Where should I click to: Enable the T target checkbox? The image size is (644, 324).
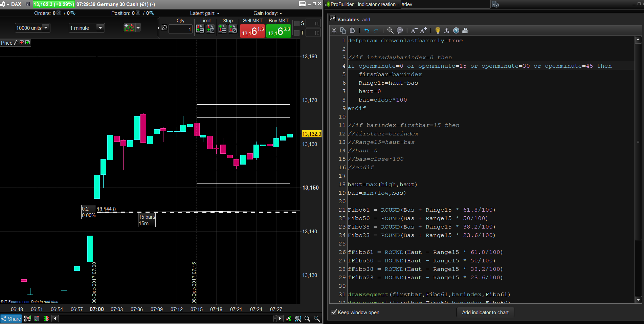coord(297,33)
